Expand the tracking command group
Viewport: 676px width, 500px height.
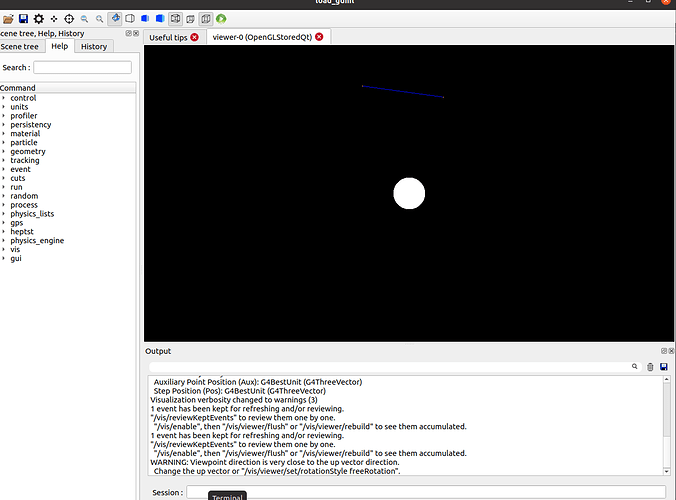[3, 160]
